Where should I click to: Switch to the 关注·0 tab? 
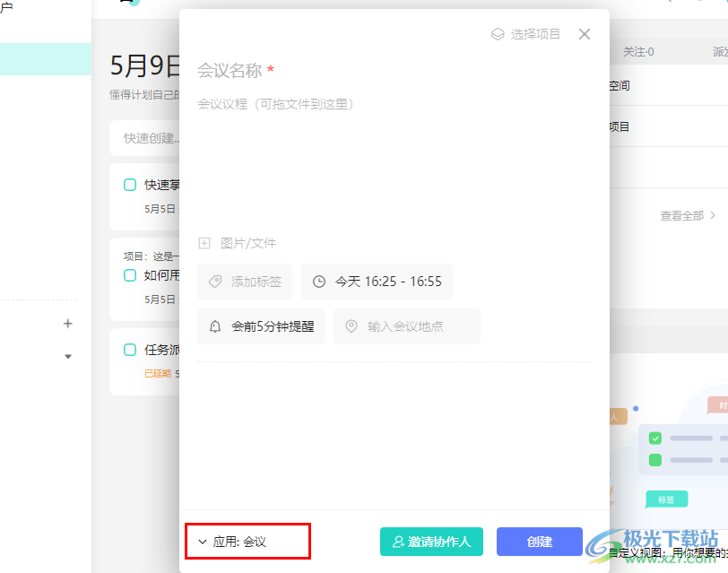click(638, 52)
